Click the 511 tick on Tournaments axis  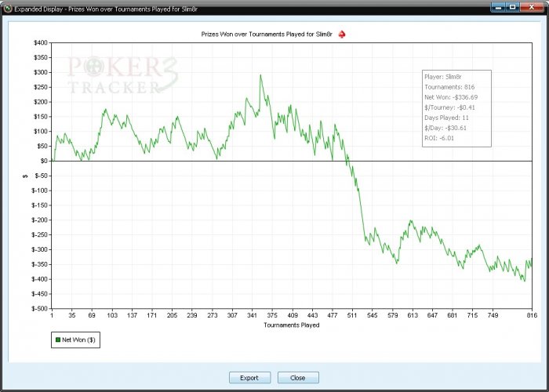click(352, 315)
